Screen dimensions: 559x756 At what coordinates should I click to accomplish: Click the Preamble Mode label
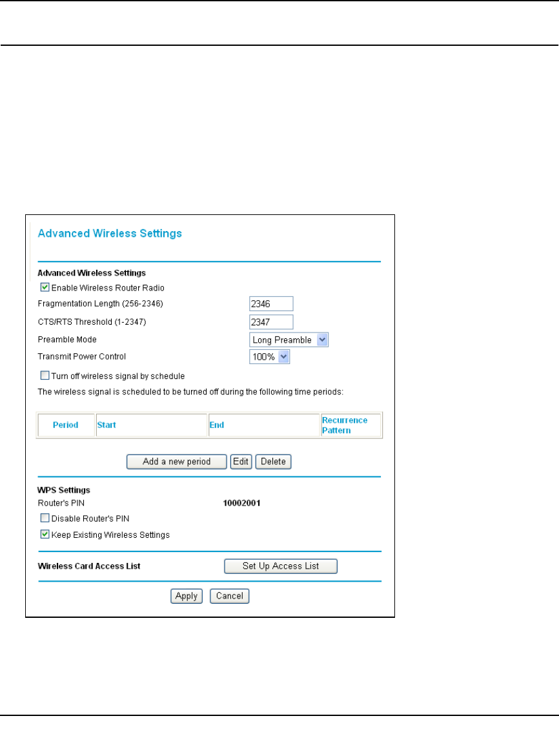click(x=67, y=340)
